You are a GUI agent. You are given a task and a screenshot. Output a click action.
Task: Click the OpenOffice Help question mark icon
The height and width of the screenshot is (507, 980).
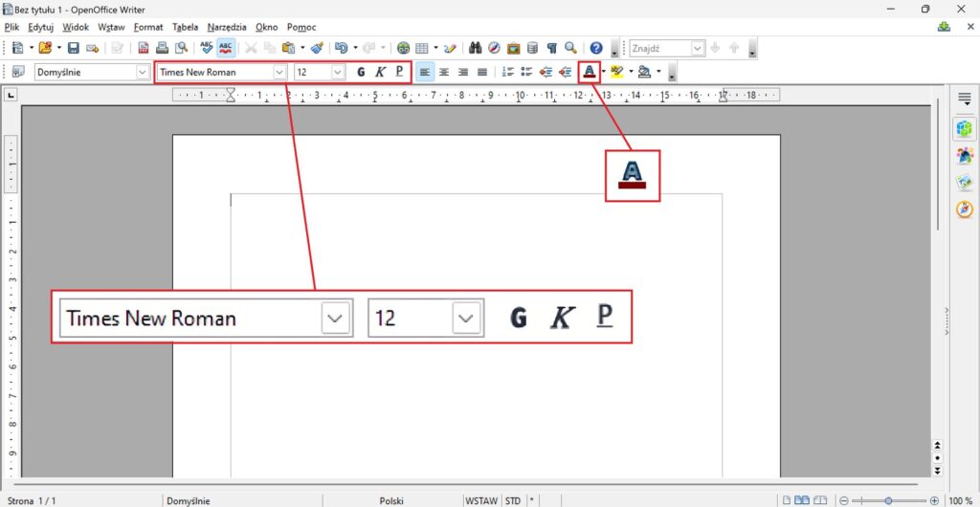point(596,48)
